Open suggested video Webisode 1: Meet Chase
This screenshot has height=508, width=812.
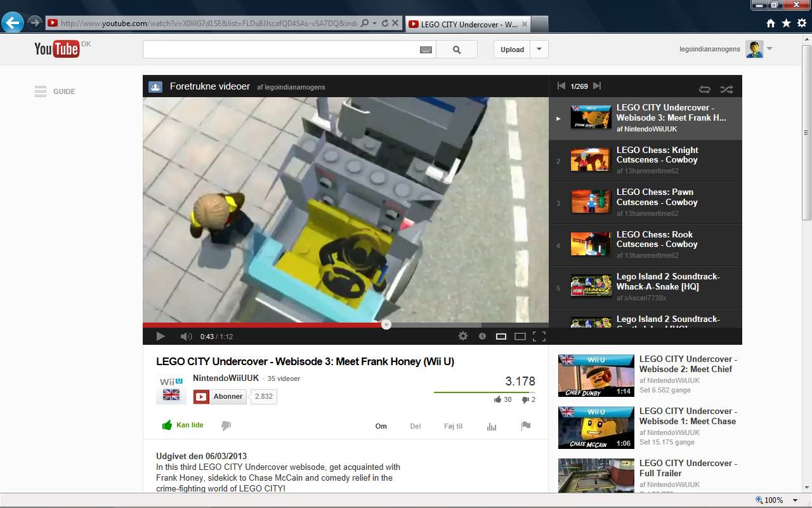pyautogui.click(x=650, y=427)
